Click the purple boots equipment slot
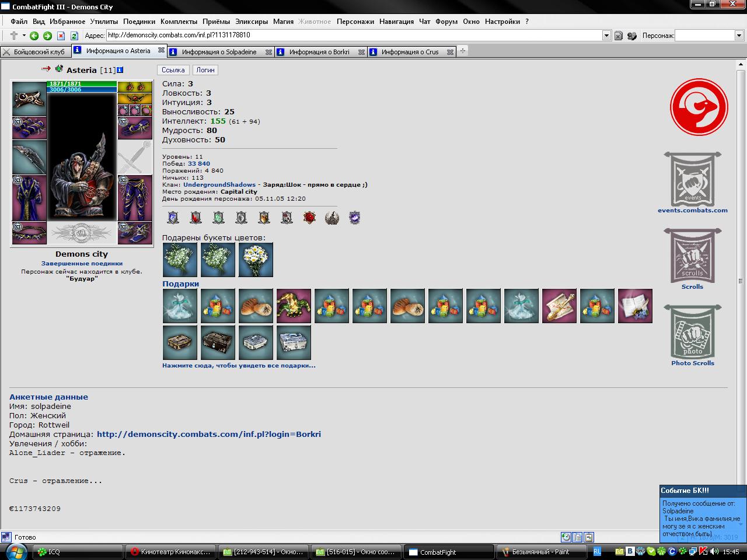Screen dimensions: 747x560 135,233
